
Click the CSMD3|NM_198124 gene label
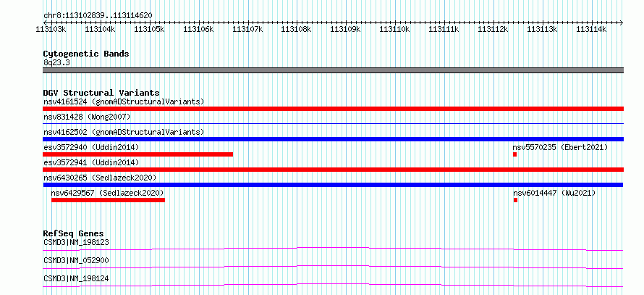coord(77,278)
